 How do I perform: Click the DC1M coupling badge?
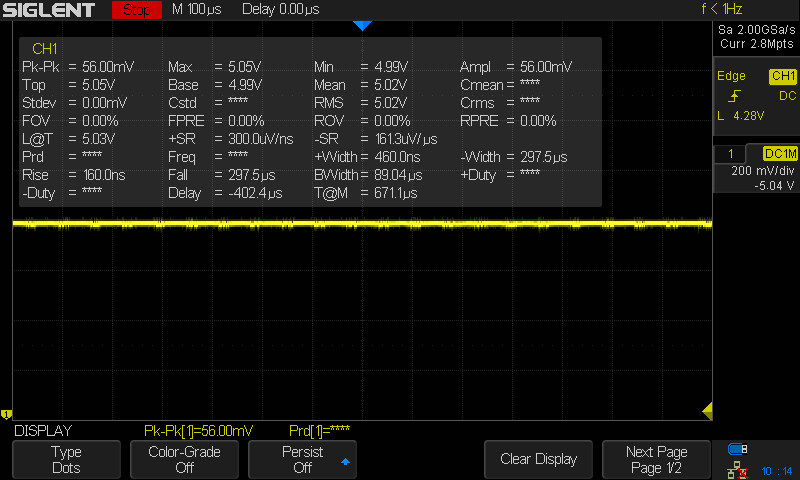[779, 153]
